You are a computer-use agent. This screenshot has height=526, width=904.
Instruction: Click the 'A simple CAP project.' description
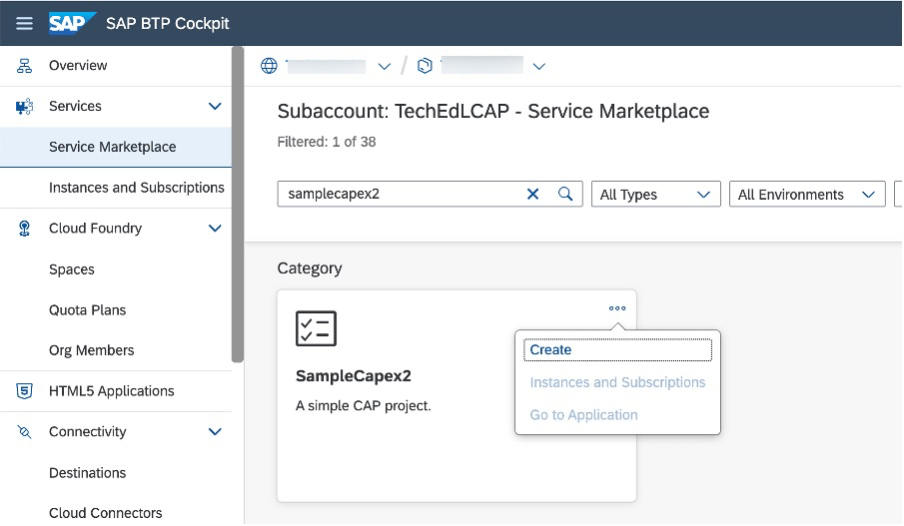[363, 406]
